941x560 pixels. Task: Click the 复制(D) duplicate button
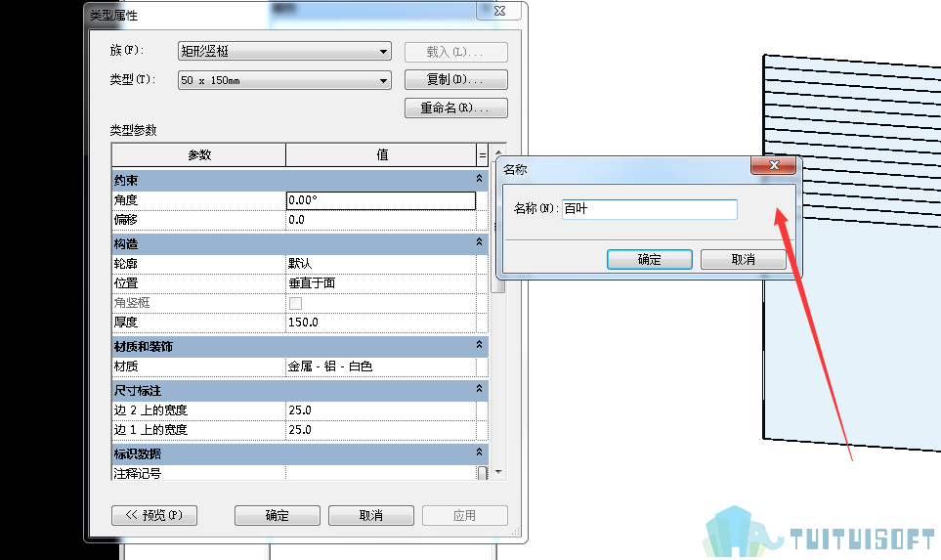tap(456, 80)
